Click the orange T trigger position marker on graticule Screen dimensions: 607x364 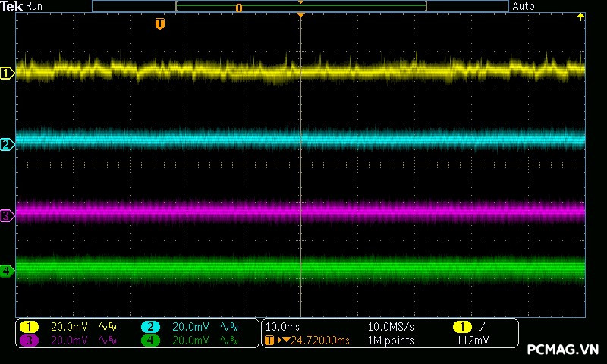pyautogui.click(x=159, y=24)
